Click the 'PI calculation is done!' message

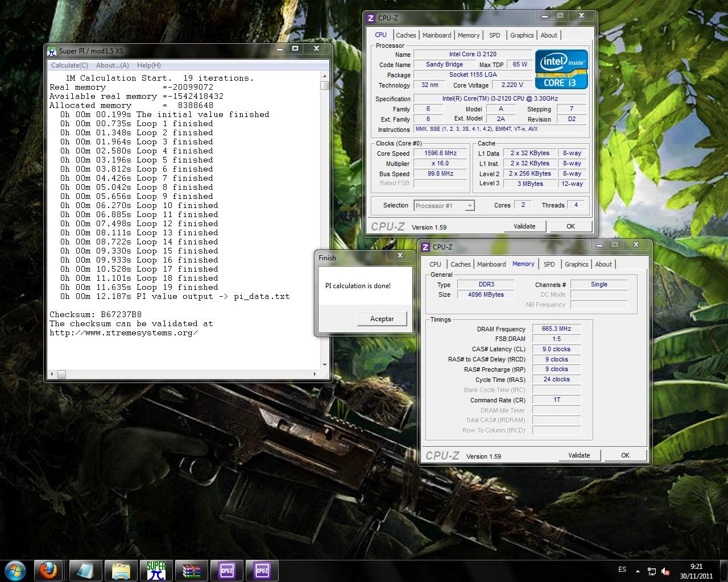tap(358, 286)
